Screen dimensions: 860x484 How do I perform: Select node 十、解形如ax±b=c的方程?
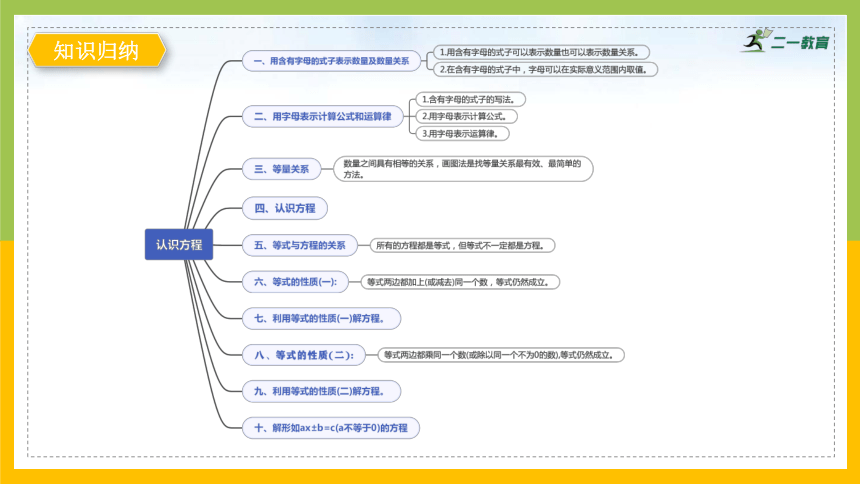[x=331, y=427]
